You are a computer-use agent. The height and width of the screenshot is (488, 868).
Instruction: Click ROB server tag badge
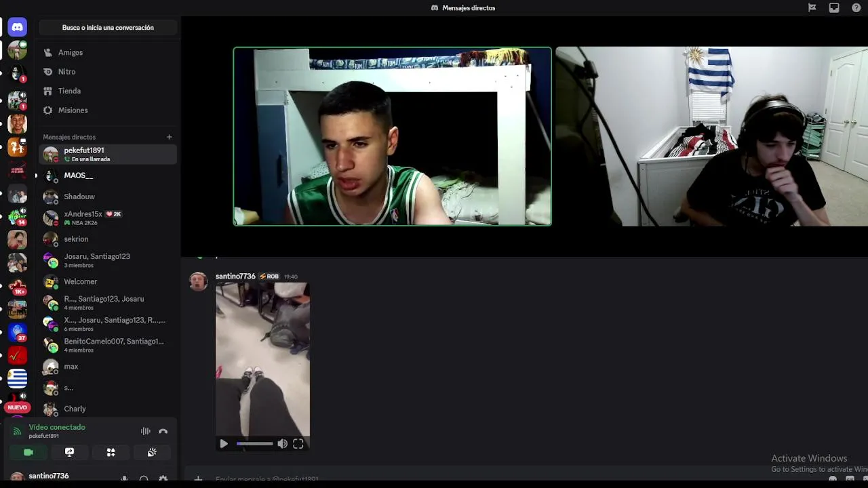269,277
